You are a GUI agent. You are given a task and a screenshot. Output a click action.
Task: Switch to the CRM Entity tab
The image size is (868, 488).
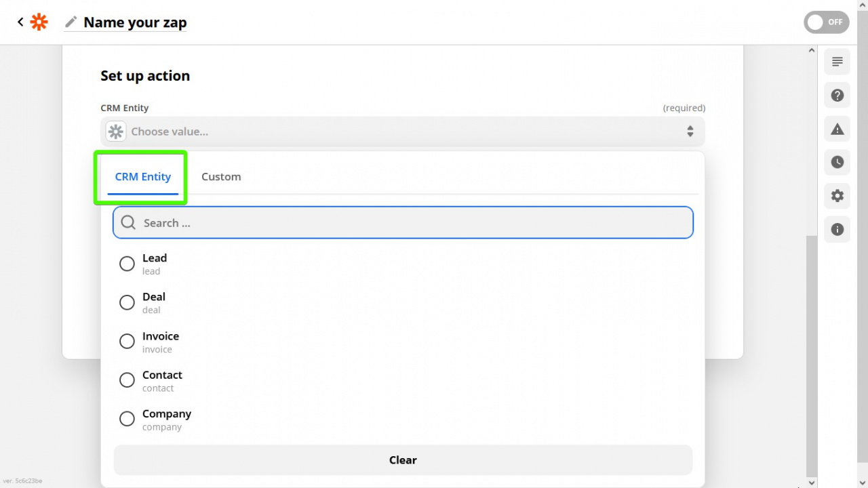(x=143, y=177)
